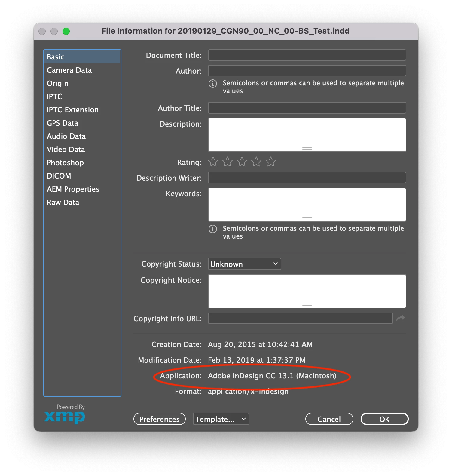Click inside the Copyright Notice text area
Viewport: 452px width, 476px height.
point(307,291)
